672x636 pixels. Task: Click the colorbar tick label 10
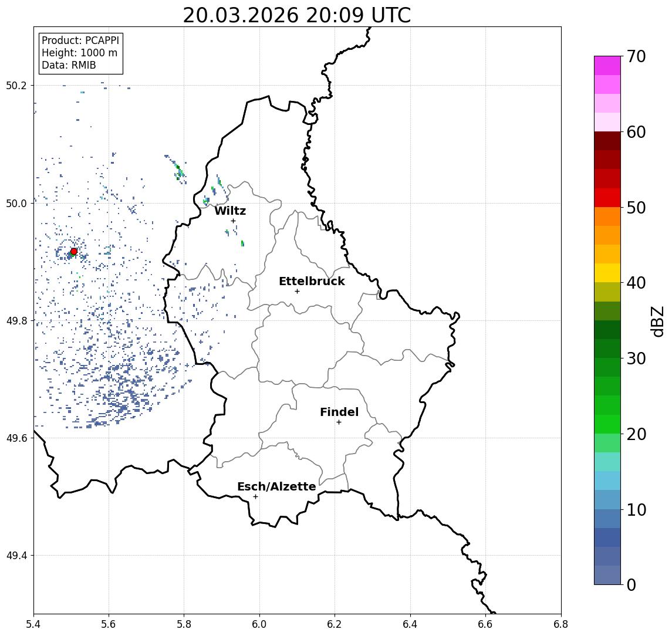[636, 509]
